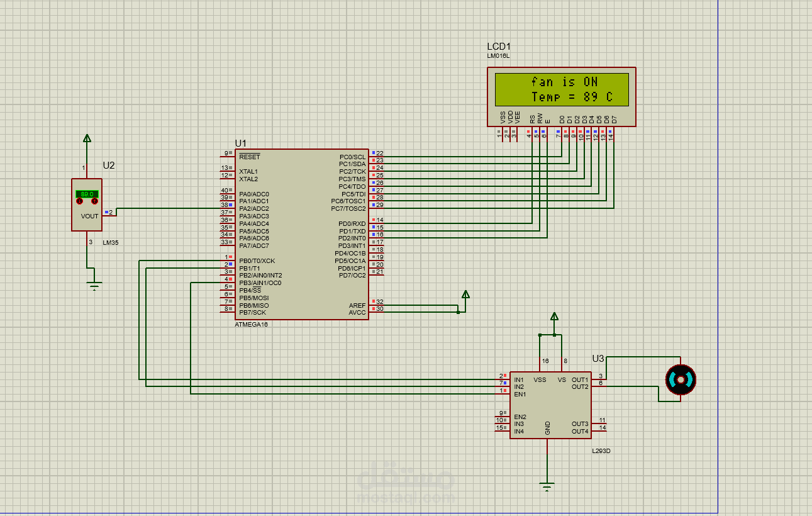This screenshot has height=516, width=812.
Task: Click the LM35 part name
Action: click(110, 242)
